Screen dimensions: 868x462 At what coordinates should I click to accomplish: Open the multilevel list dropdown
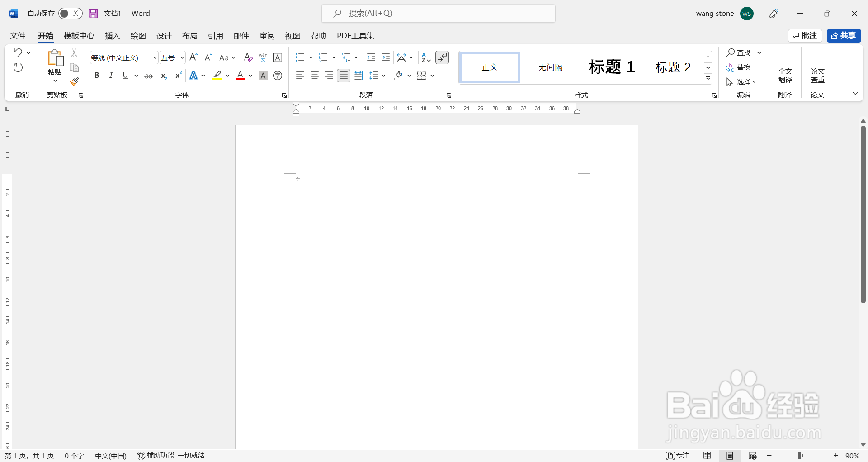pos(356,57)
